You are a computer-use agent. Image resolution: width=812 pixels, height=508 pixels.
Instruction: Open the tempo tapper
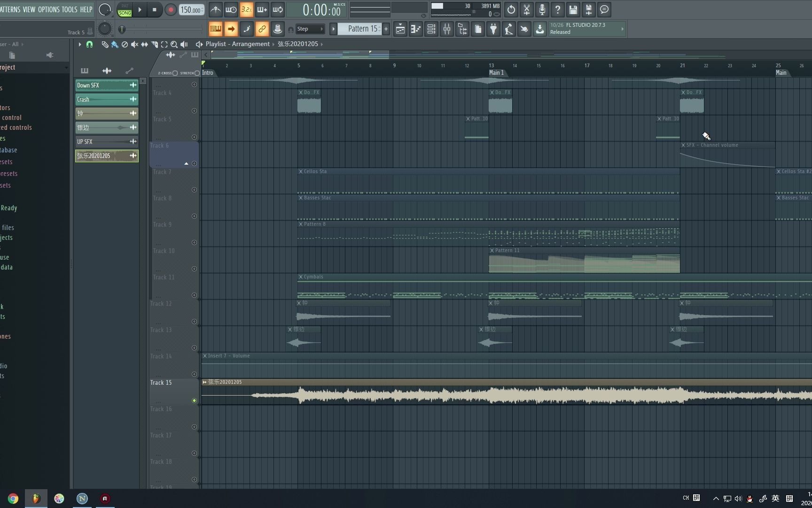[508, 29]
